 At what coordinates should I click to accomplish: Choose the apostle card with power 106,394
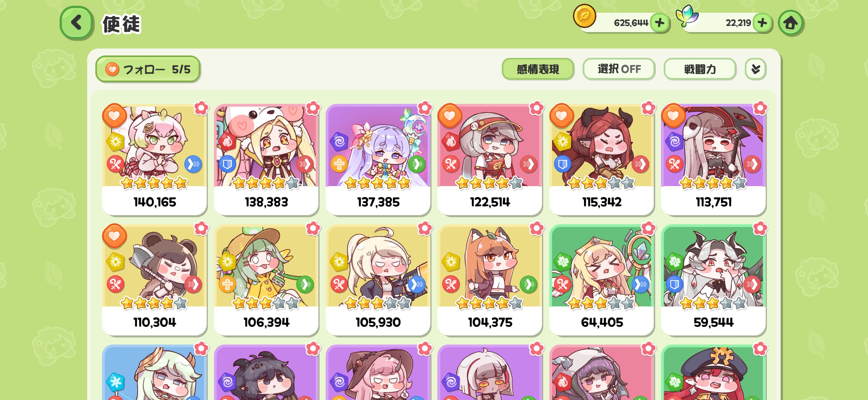click(x=266, y=280)
